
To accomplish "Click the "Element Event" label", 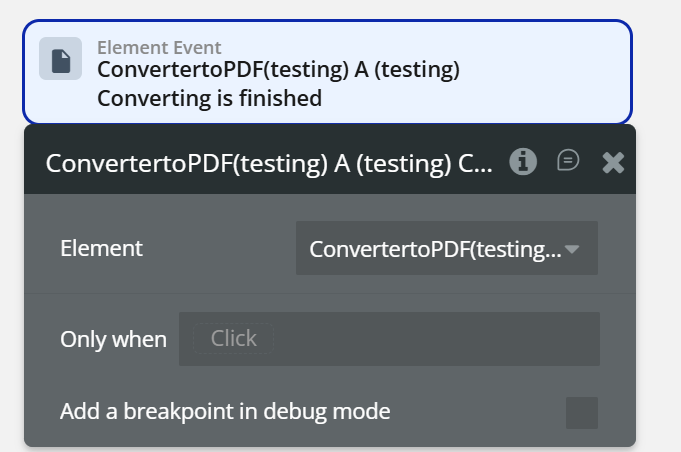I will tap(159, 47).
